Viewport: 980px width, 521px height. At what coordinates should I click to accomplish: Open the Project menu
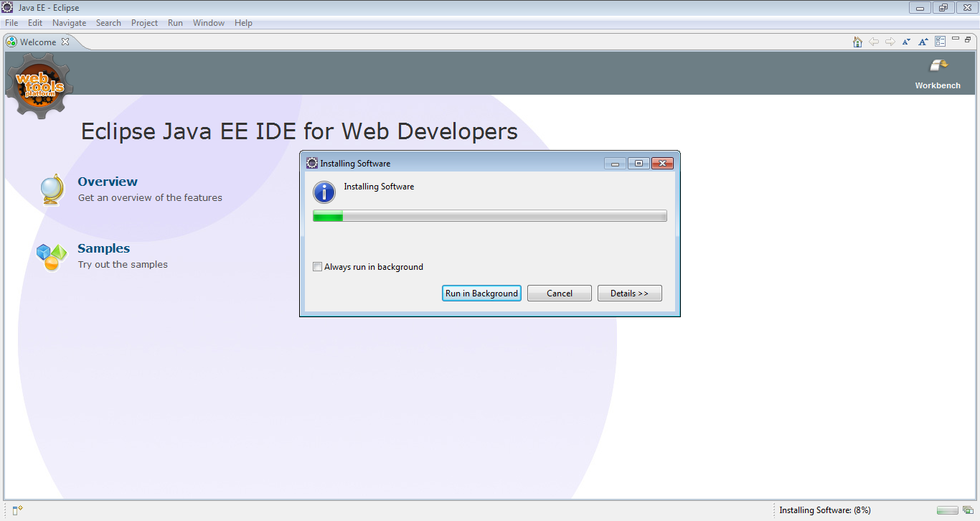(144, 22)
